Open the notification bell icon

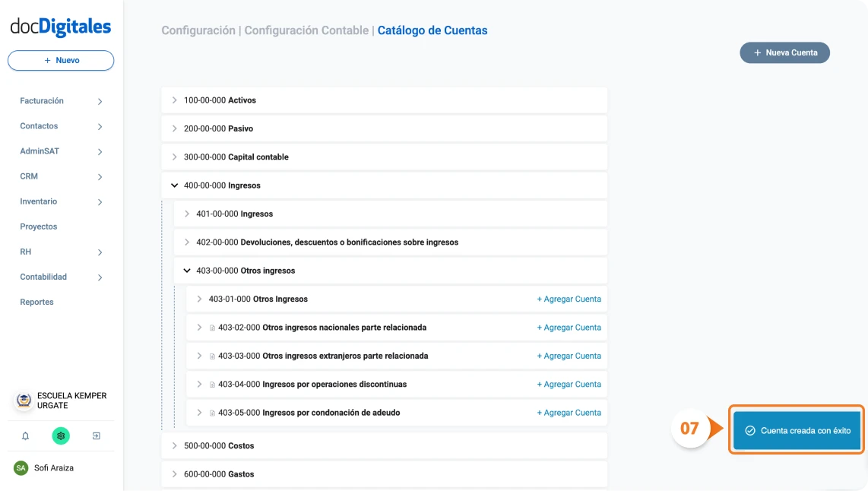coord(26,436)
